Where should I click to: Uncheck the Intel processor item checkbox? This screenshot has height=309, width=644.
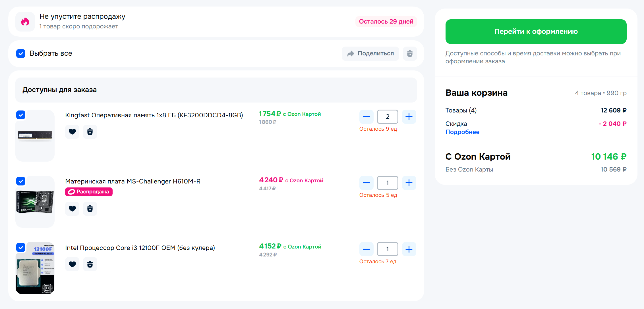[21, 247]
